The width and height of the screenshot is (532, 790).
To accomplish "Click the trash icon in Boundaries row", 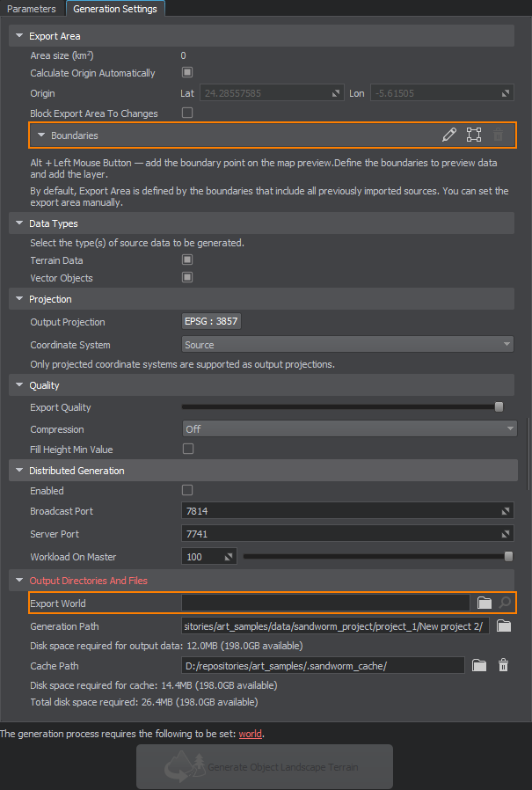I will (x=499, y=135).
